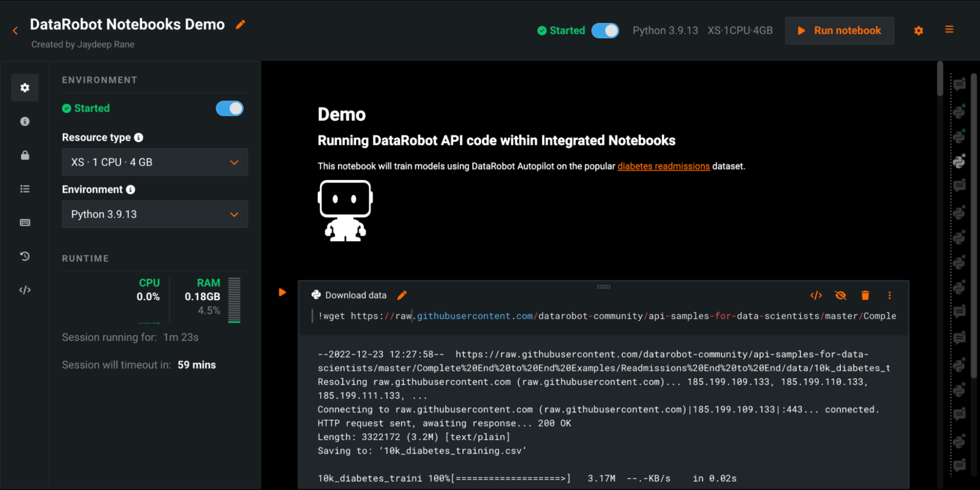Delete the Download data cell via trash icon
Viewport: 980px width, 490px height.
[x=865, y=296]
